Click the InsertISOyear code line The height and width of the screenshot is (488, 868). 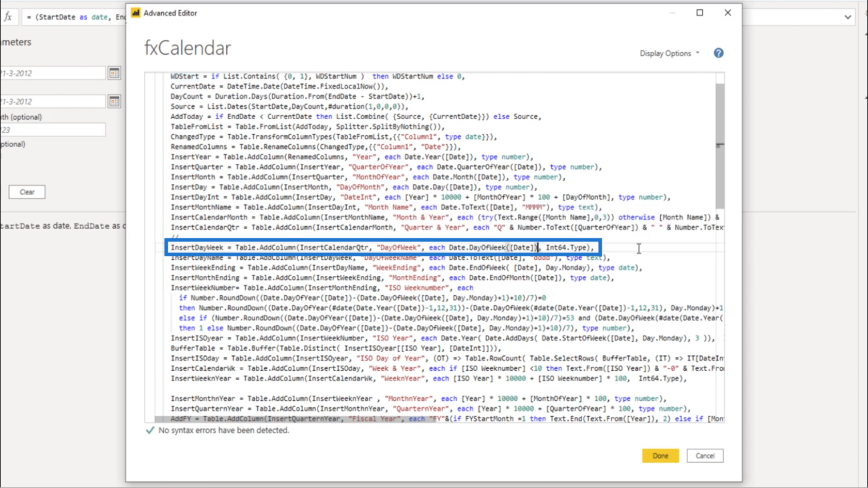[443, 338]
